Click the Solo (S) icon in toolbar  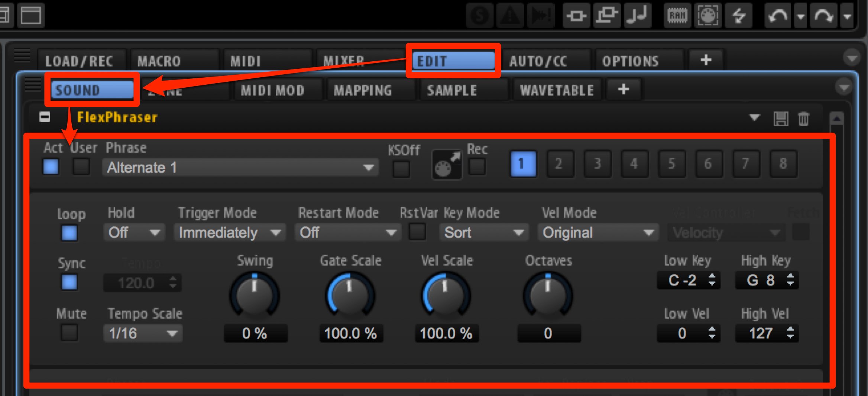pos(480,16)
